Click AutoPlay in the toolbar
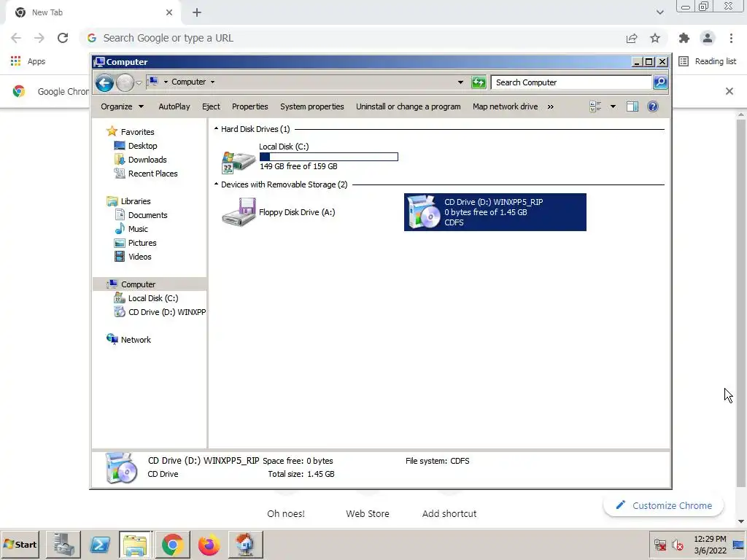 click(x=174, y=106)
